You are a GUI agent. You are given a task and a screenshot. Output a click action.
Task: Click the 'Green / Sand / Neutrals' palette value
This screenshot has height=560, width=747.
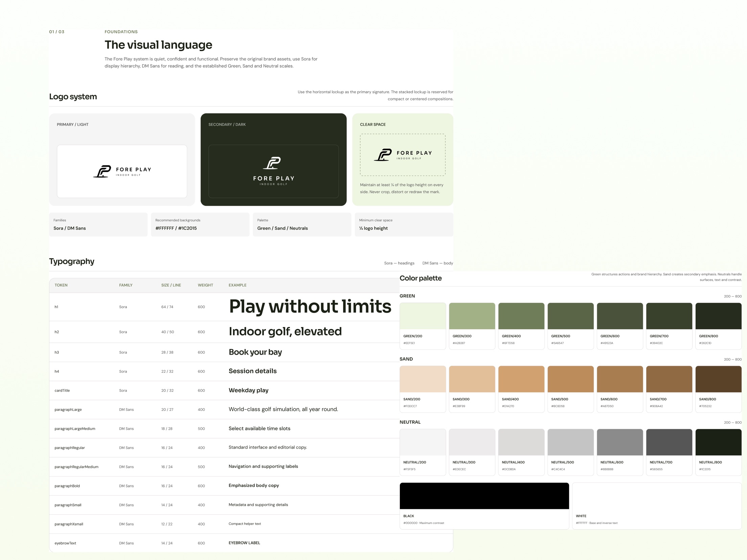click(x=282, y=228)
